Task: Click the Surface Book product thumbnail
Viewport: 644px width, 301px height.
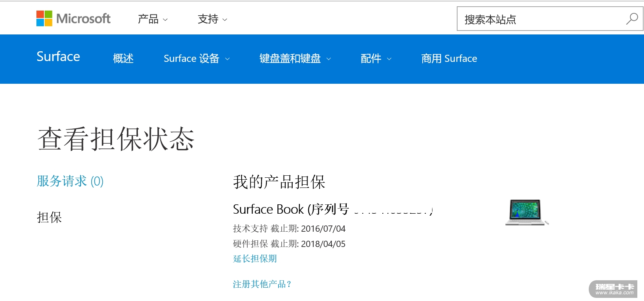Action: [527, 212]
